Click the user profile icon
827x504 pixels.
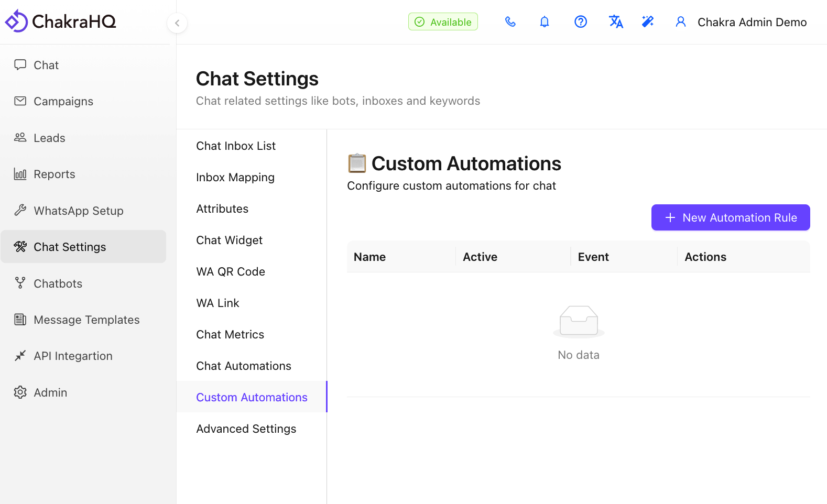click(x=680, y=22)
